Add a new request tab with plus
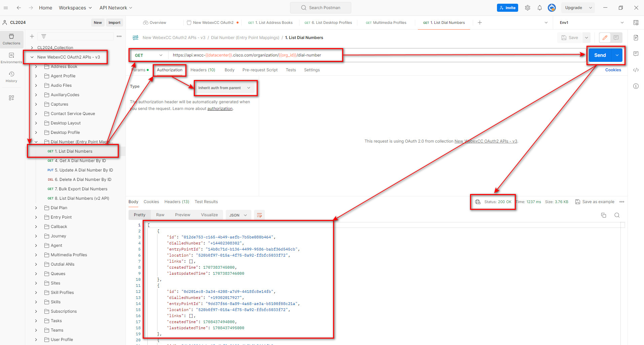The height and width of the screenshot is (345, 644). click(x=480, y=23)
